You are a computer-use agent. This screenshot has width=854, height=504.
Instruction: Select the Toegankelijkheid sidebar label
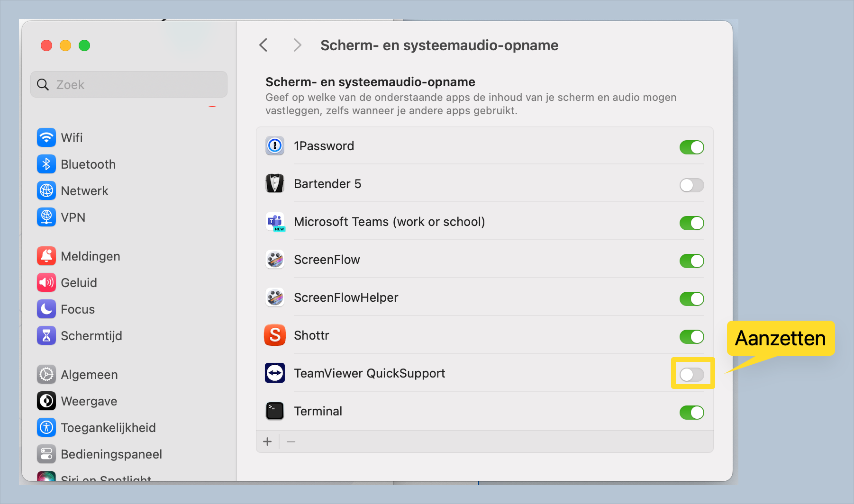(x=108, y=428)
